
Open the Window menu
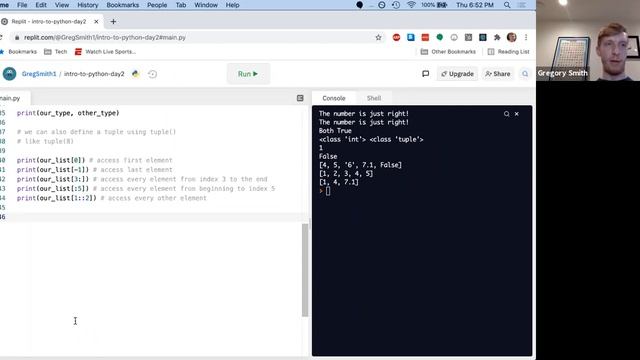pos(206,5)
